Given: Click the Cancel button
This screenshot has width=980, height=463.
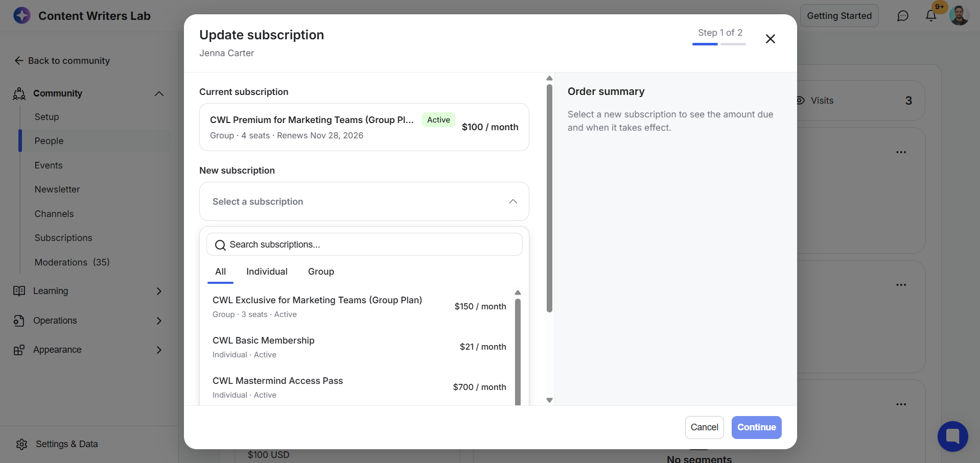Looking at the screenshot, I should (704, 427).
